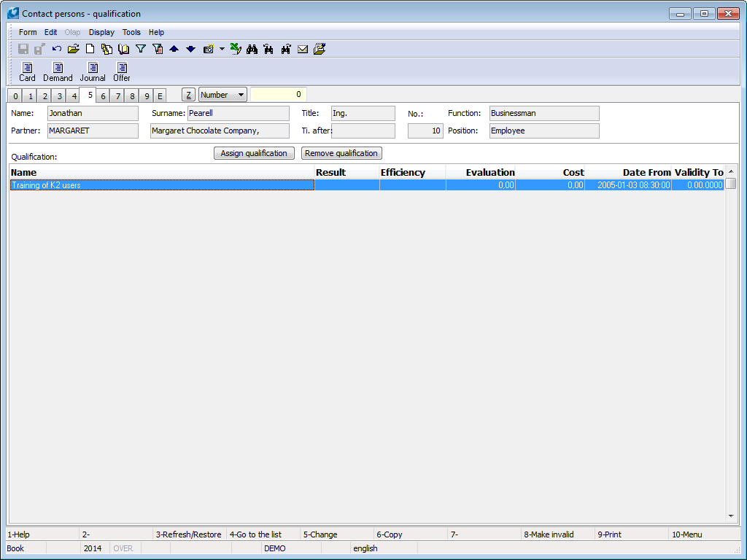Click 5-Change in the function key bar
The width and height of the screenshot is (747, 560).
click(337, 534)
